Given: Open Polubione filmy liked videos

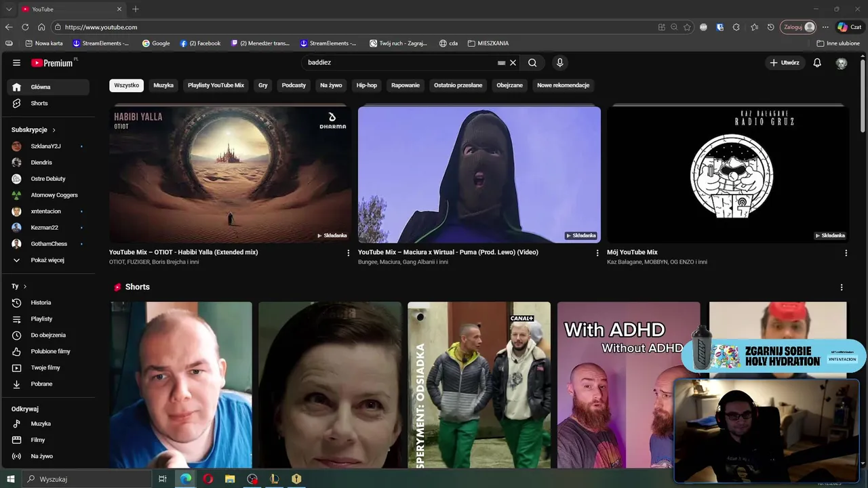Looking at the screenshot, I should pyautogui.click(x=47, y=351).
